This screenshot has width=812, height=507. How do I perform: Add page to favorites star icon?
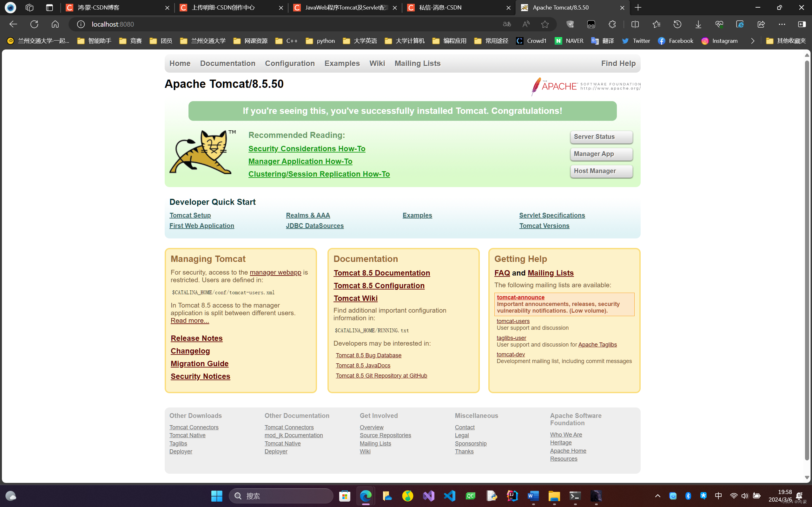(x=545, y=24)
